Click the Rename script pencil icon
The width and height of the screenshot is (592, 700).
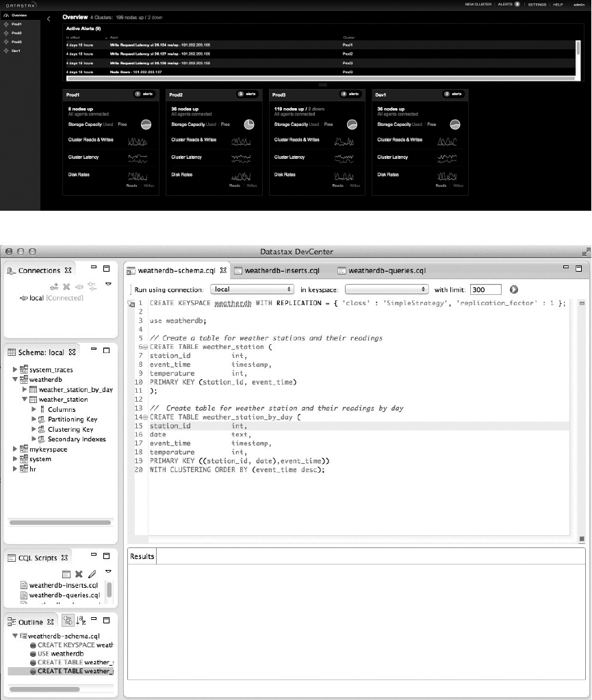click(x=92, y=573)
